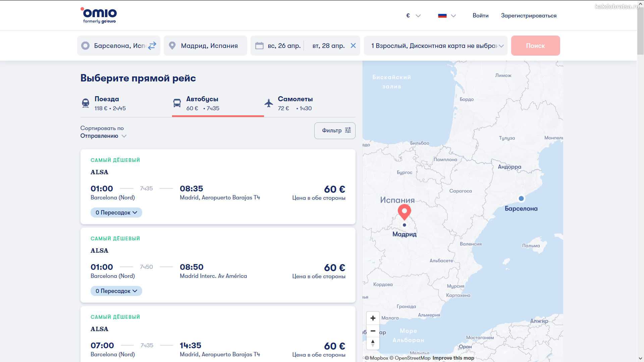Open the sort by Отправлению dropdown
This screenshot has width=644, height=362.
[x=103, y=136]
